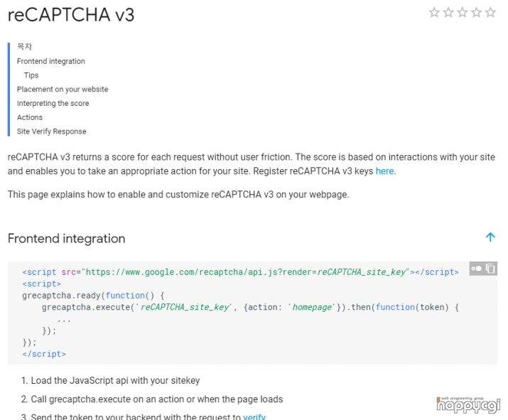508x420 pixels.
Task: Jump to Frontend integration in contents
Action: pyautogui.click(x=51, y=61)
